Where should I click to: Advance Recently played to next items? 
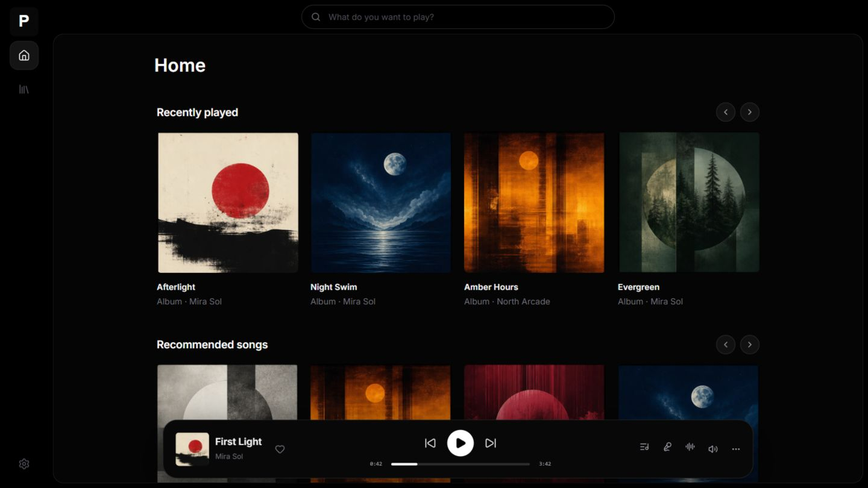pos(750,112)
